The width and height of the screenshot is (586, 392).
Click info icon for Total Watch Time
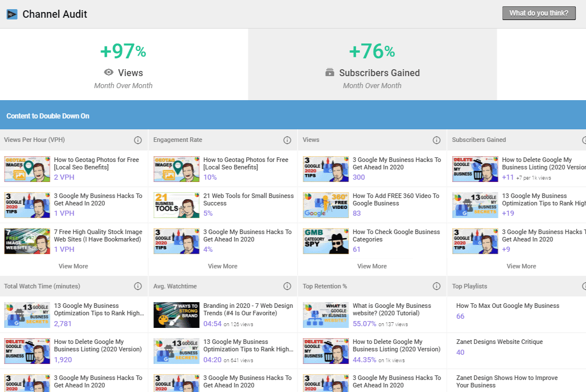pos(138,286)
